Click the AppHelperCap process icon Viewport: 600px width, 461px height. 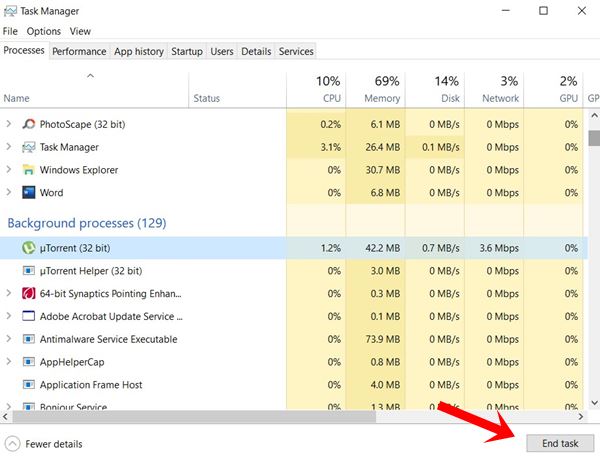(x=29, y=362)
